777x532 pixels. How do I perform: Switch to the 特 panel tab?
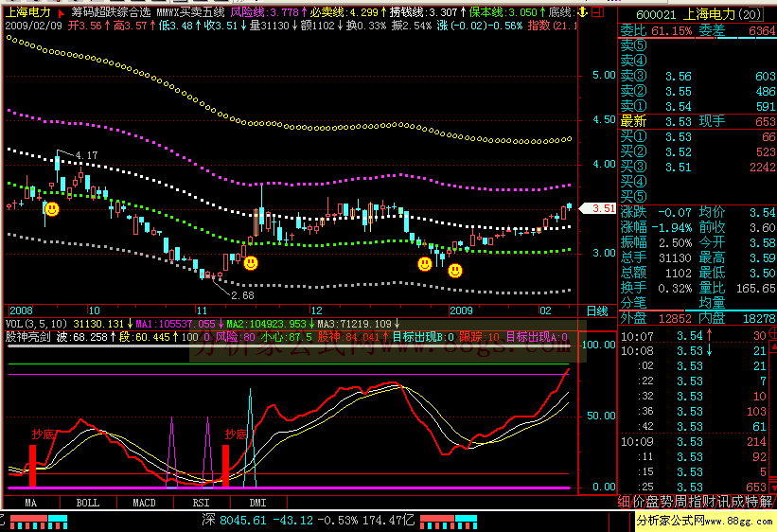click(x=752, y=502)
